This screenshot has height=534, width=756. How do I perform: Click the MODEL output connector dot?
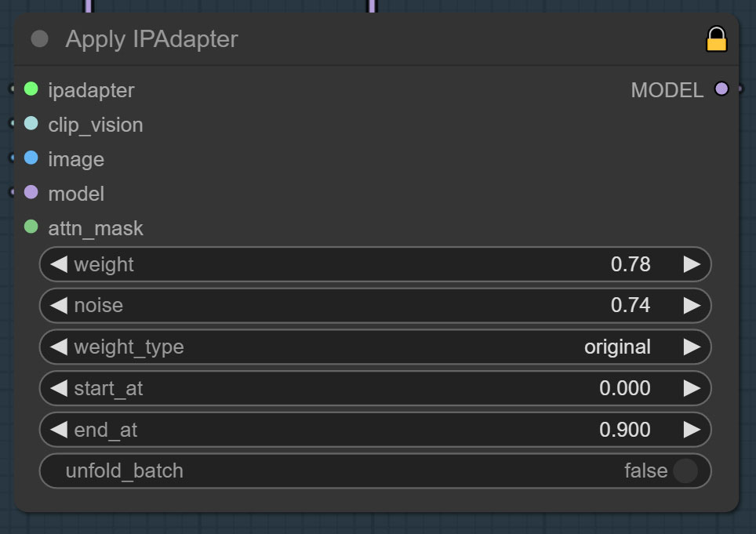click(721, 89)
